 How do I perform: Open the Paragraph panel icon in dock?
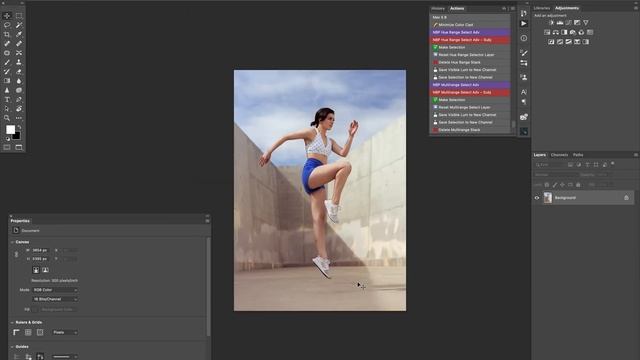[x=524, y=102]
